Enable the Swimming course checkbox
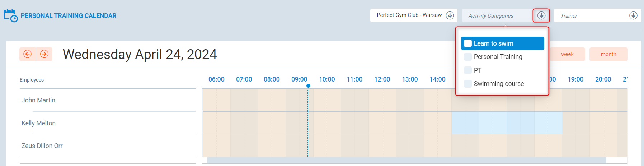This screenshot has width=644, height=166. tap(468, 84)
